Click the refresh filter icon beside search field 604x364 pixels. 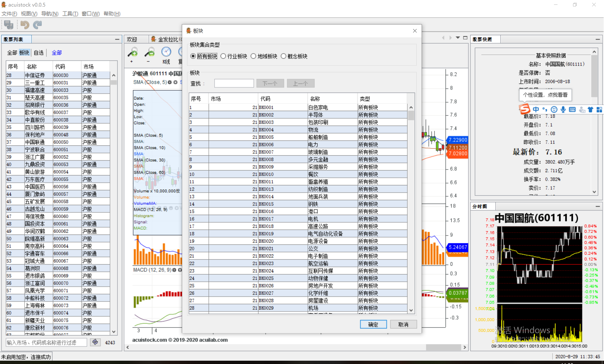point(95,342)
